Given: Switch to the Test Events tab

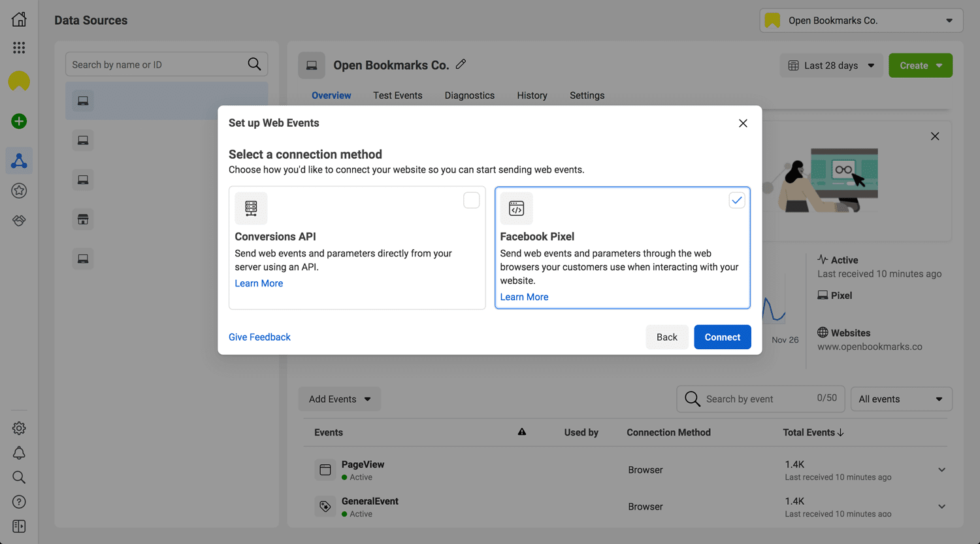Looking at the screenshot, I should 398,95.
